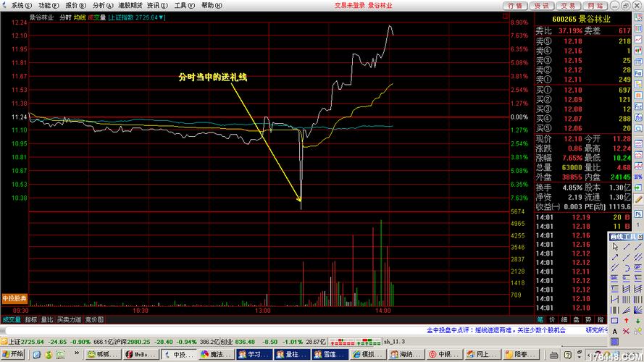Click the F10 company info sidebar icon

(638, 60)
